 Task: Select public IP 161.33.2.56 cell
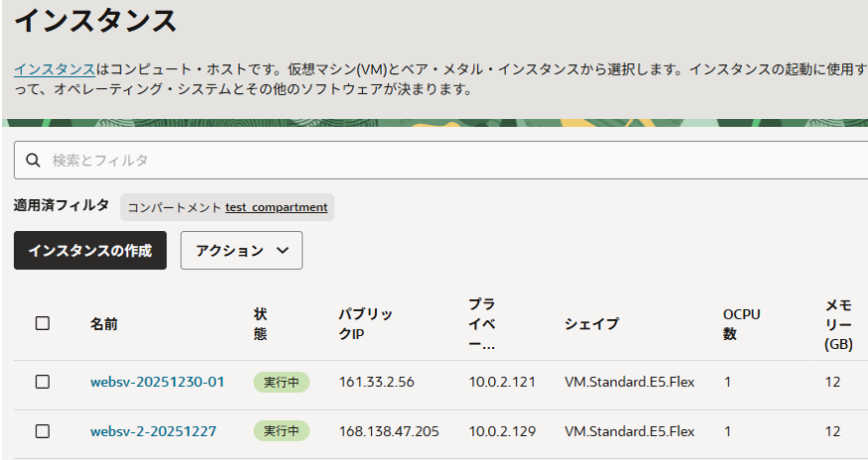point(376,382)
